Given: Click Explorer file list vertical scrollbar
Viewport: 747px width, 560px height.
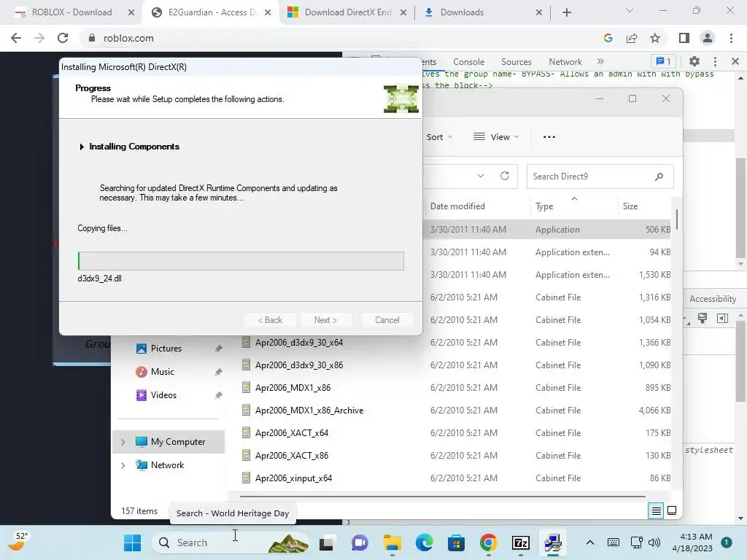Looking at the screenshot, I should click(x=676, y=219).
